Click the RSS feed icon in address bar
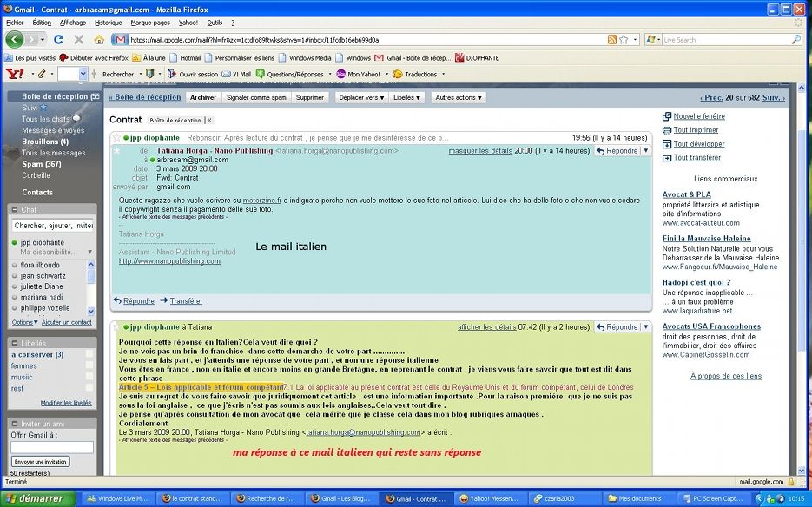 click(612, 39)
